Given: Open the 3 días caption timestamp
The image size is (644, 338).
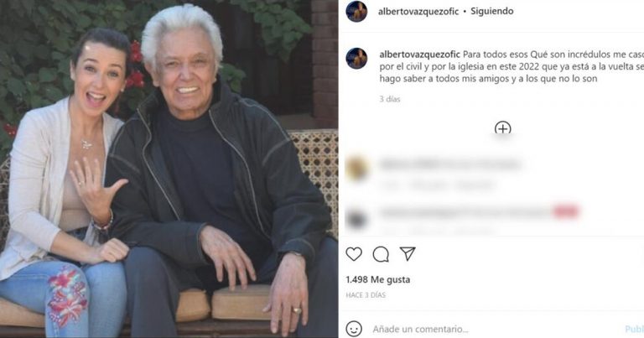Looking at the screenshot, I should pyautogui.click(x=390, y=99).
